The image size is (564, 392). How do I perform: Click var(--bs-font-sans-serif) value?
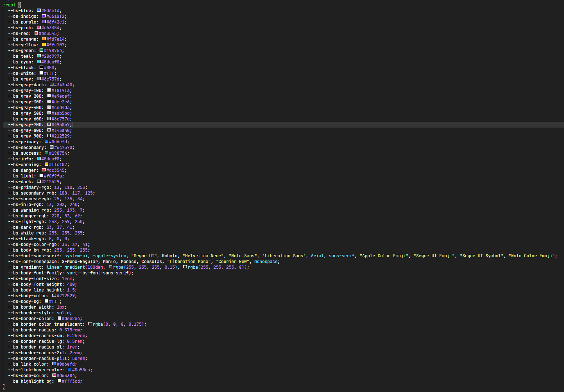click(x=99, y=273)
